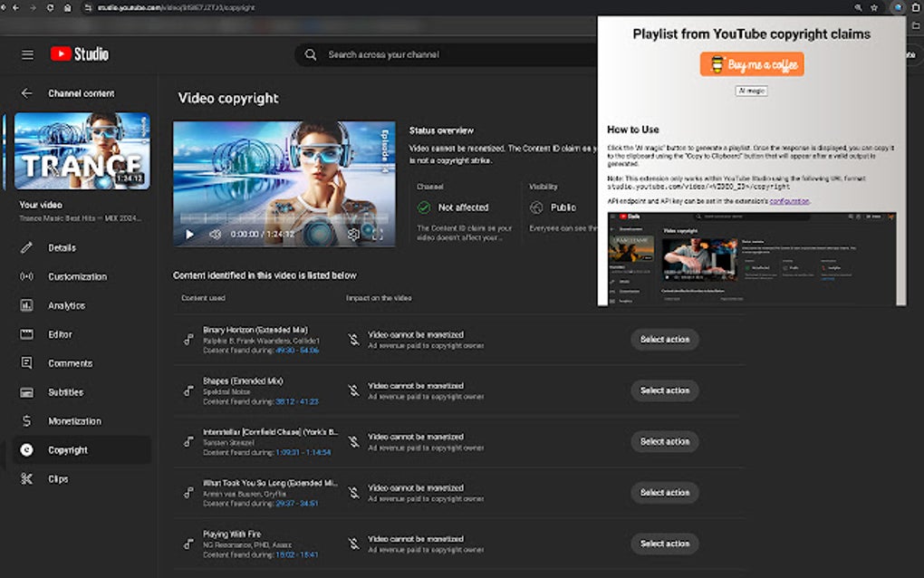Click music note icon for Binary Horizon
The image size is (924, 578).
click(x=188, y=340)
